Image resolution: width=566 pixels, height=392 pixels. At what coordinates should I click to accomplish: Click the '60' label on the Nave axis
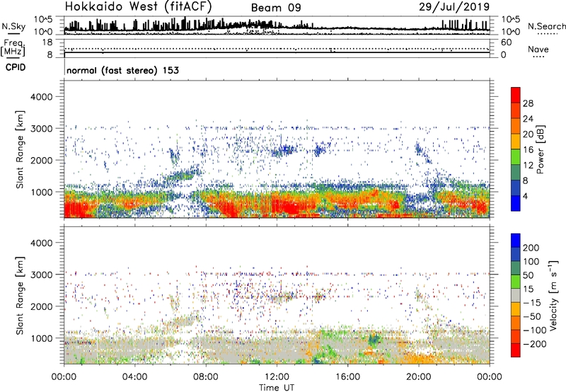506,42
